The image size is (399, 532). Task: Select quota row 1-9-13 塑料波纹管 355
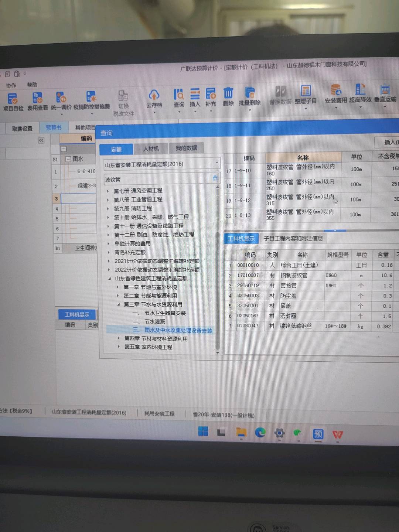pos(311,215)
